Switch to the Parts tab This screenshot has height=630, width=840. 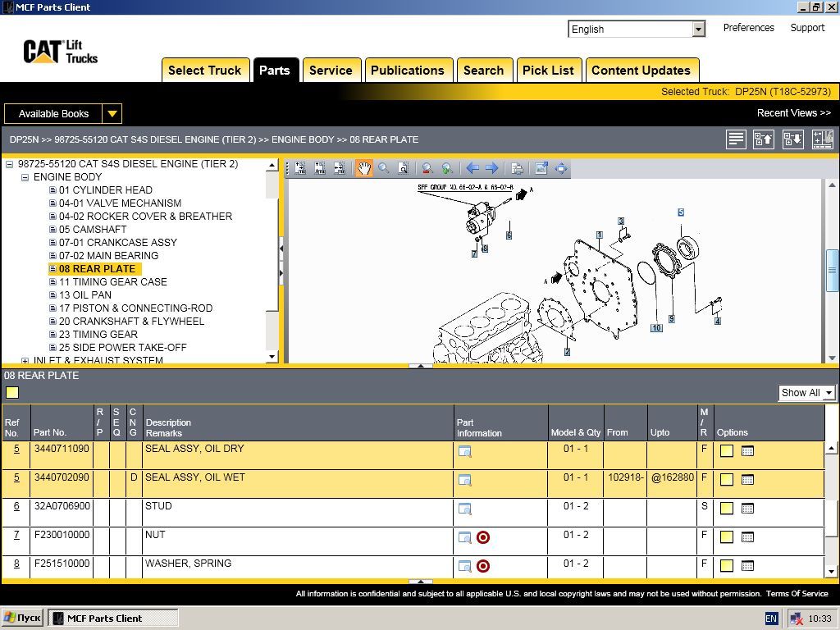coord(275,71)
